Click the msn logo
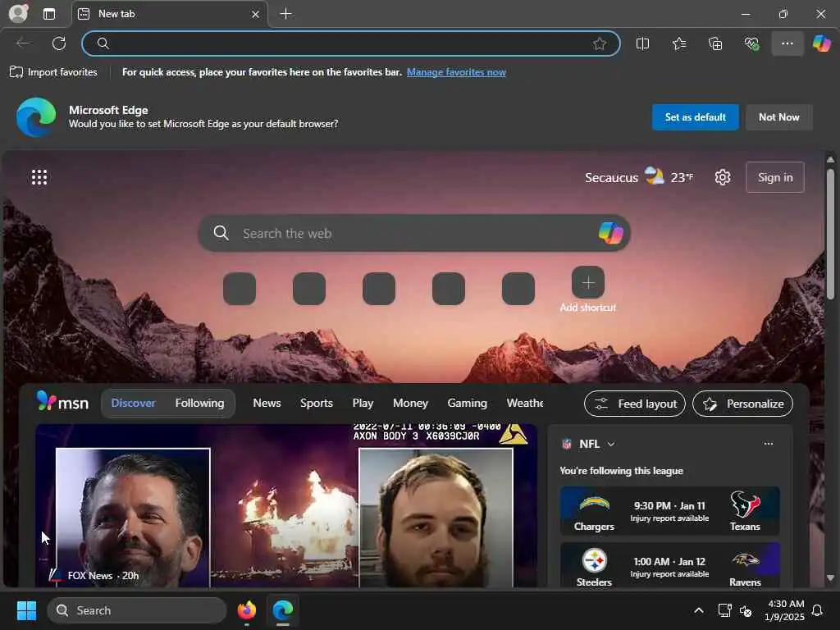Viewport: 840px width, 630px height. point(62,402)
